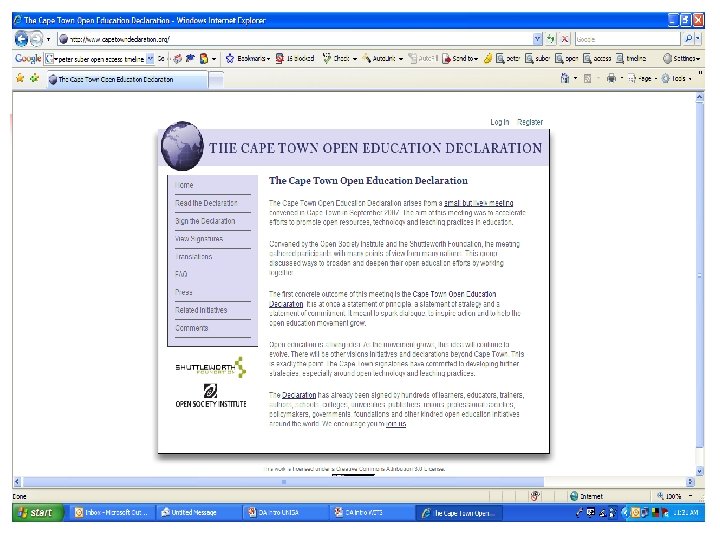The height and width of the screenshot is (540, 720).
Task: Open a new blank tab
Action: coord(216,79)
